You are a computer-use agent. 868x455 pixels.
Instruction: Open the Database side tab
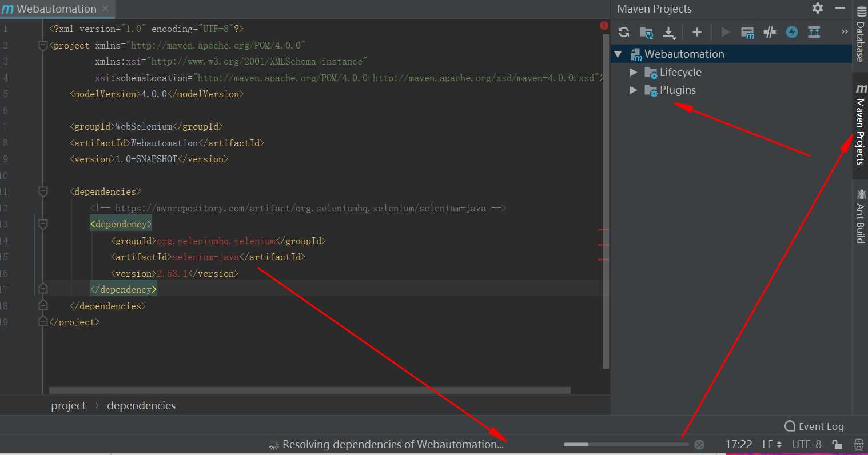coord(861,35)
